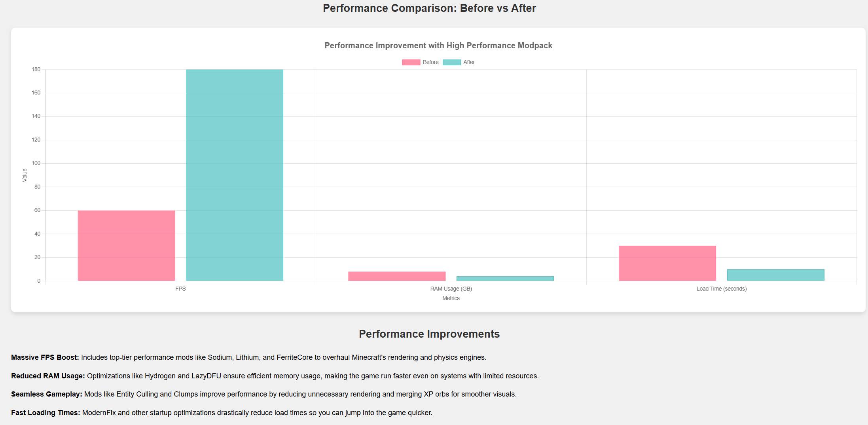
Task: Toggle the pink Before legend swatch
Action: (x=411, y=62)
